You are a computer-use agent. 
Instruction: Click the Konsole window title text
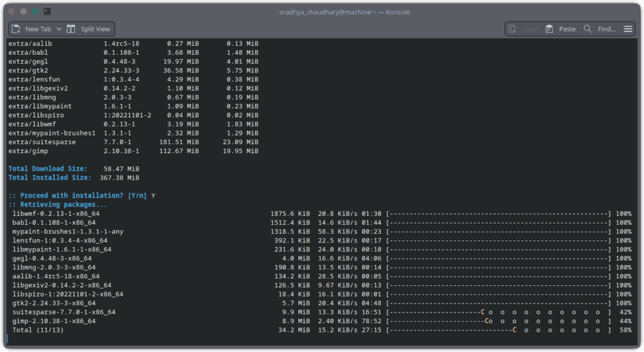pos(344,12)
